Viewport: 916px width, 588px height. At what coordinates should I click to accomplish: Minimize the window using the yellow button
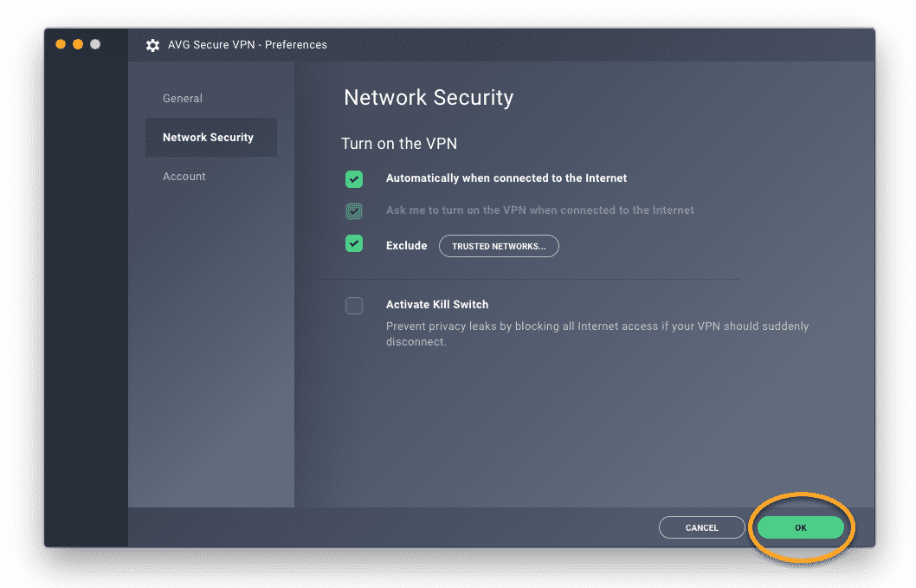(78, 44)
